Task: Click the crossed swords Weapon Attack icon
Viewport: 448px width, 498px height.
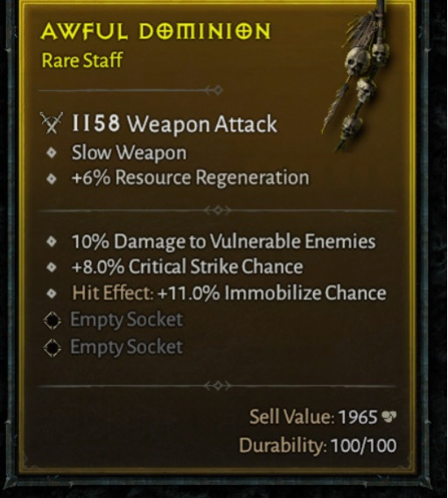Action: pyautogui.click(x=52, y=123)
